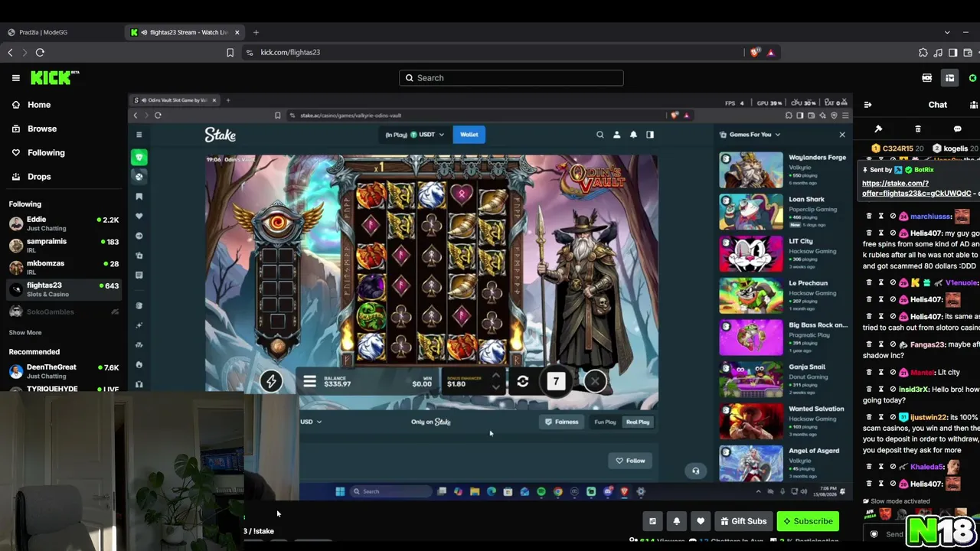Click the Kick theater mode icon
This screenshot has height=551, width=980.
pos(652,521)
